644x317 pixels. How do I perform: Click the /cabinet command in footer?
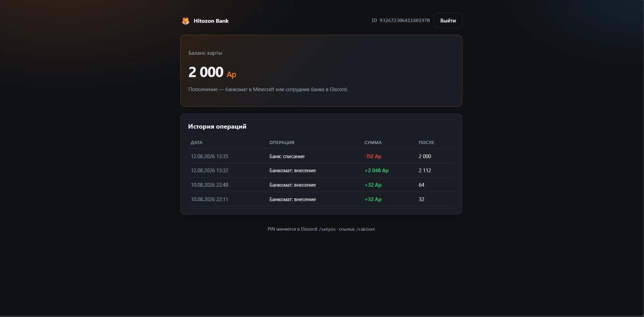(x=366, y=229)
